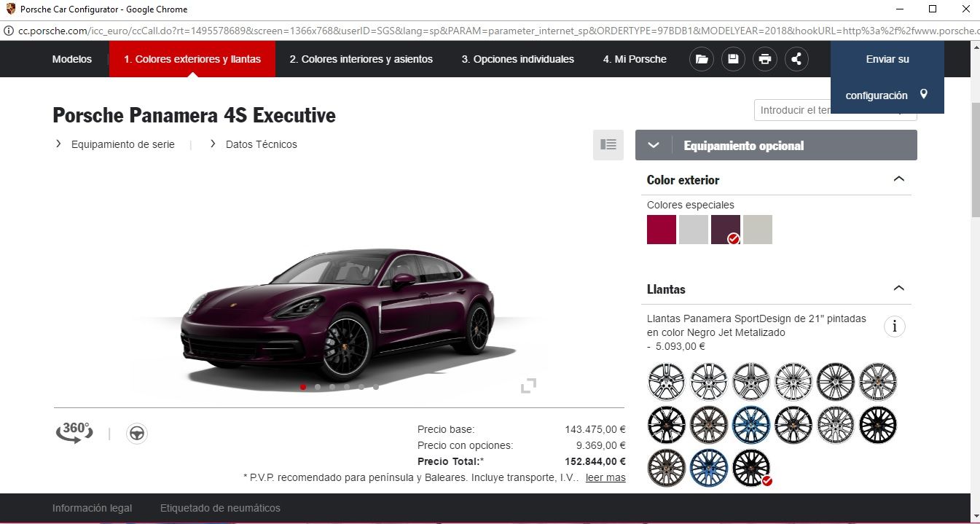Maximize the Chrome window
Image resolution: width=980 pixels, height=524 pixels.
pos(933,9)
